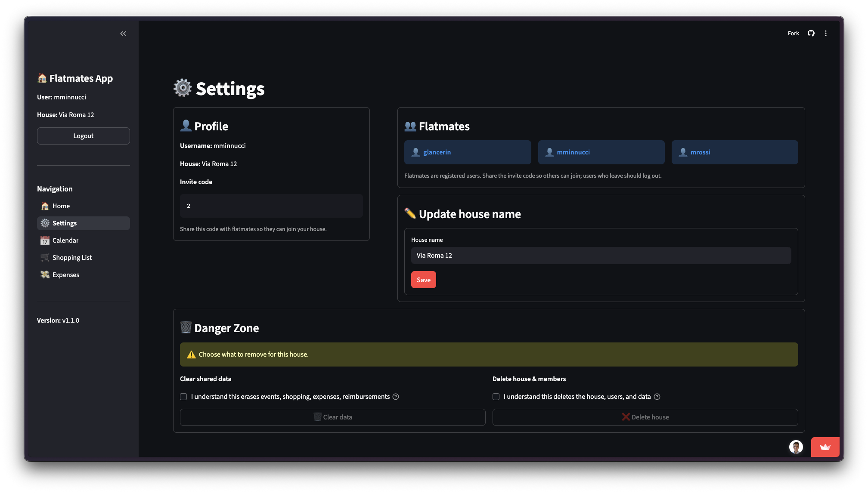Select the glancerin flatmate chip
The width and height of the screenshot is (868, 493).
(467, 152)
